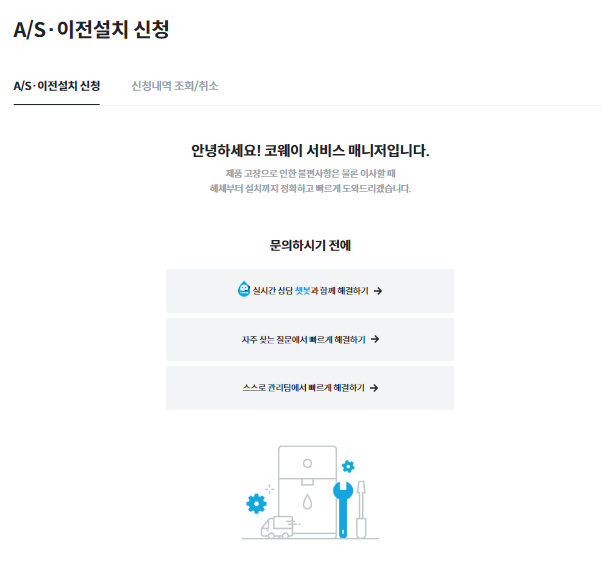Open 실시간 상담 챗봇과 함께 해결하기 button
This screenshot has width=602, height=568.
click(310, 291)
